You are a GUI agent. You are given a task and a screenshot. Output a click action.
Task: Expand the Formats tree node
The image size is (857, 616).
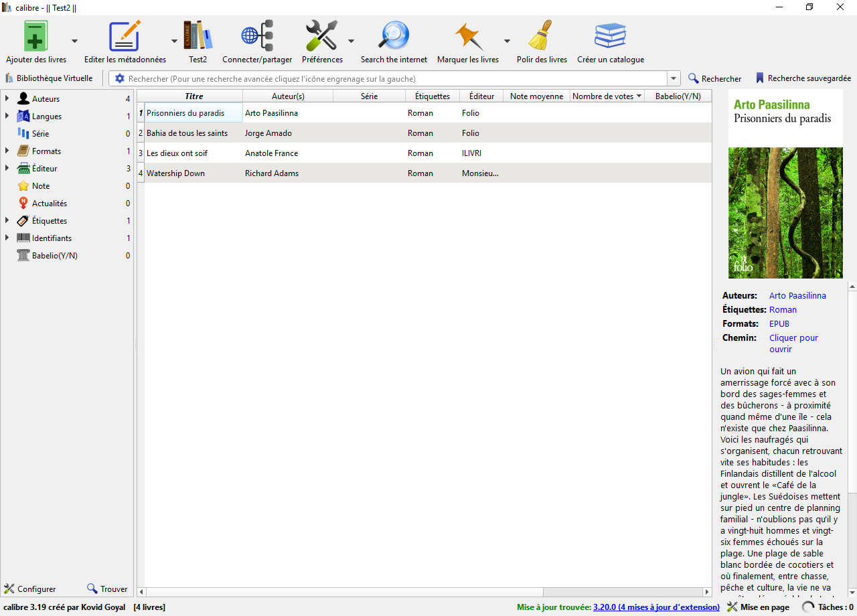pyautogui.click(x=7, y=151)
